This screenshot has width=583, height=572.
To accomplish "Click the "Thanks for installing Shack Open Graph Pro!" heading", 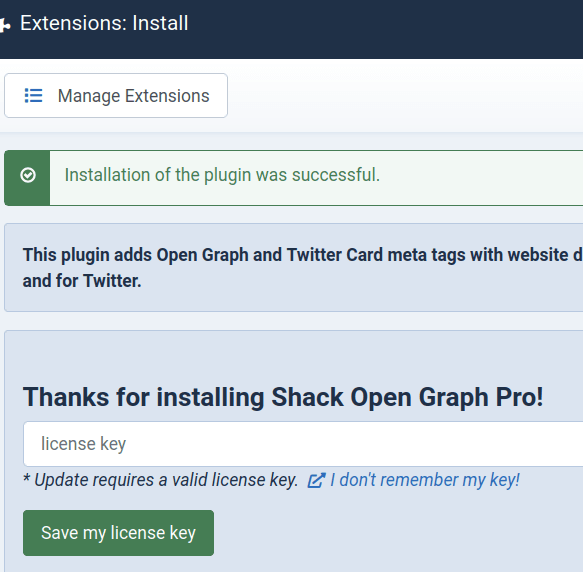I will [283, 397].
